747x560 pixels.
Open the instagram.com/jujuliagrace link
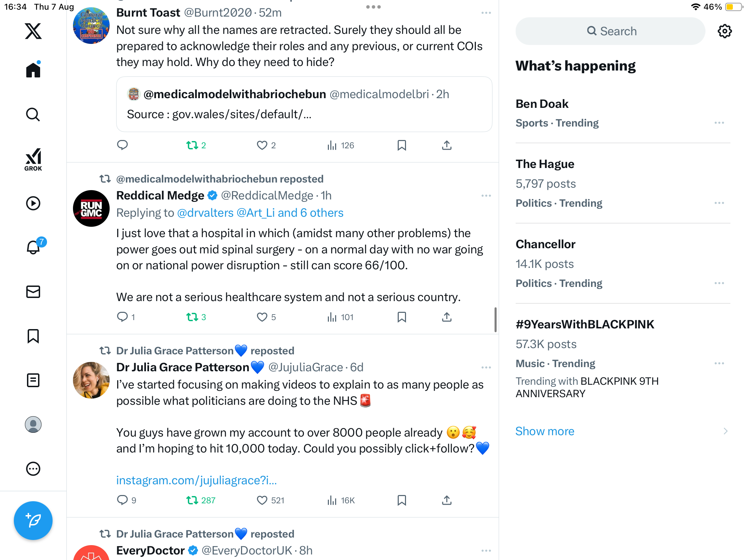click(196, 480)
